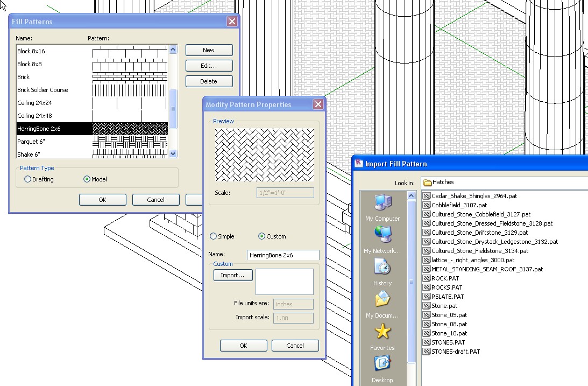Click the Import... button

point(232,275)
